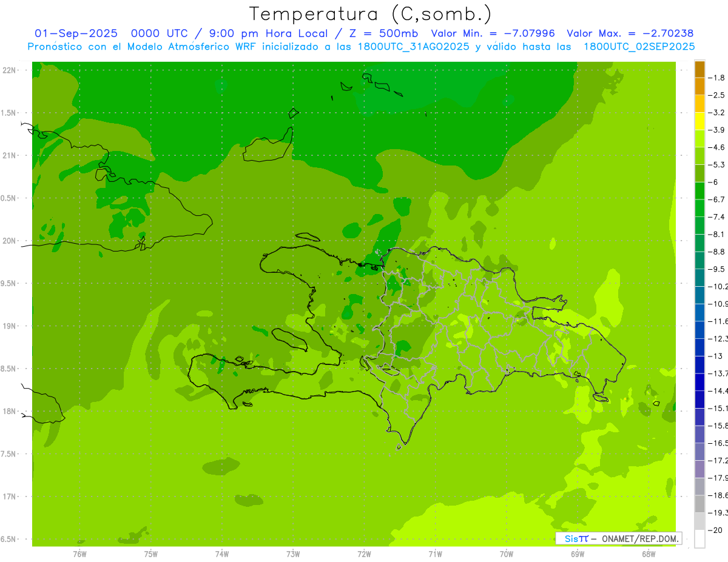Click the 17N latitude label
This screenshot has height=562, width=728.
10,497
